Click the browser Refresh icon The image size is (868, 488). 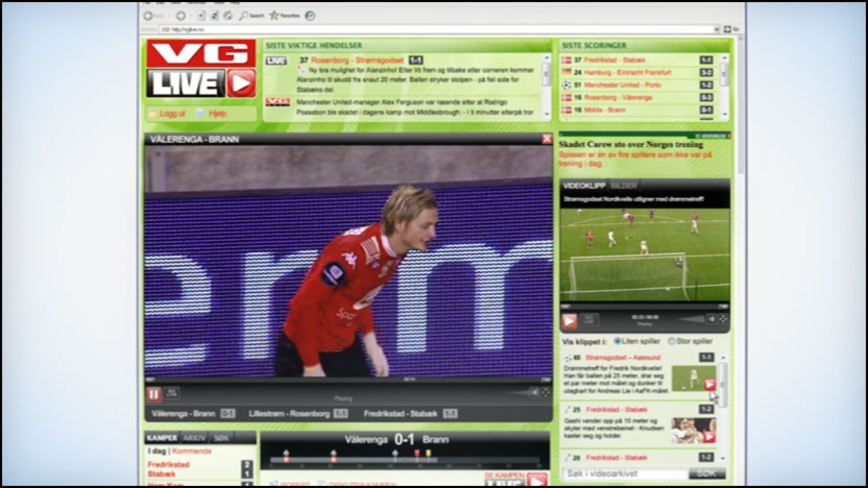point(215,16)
